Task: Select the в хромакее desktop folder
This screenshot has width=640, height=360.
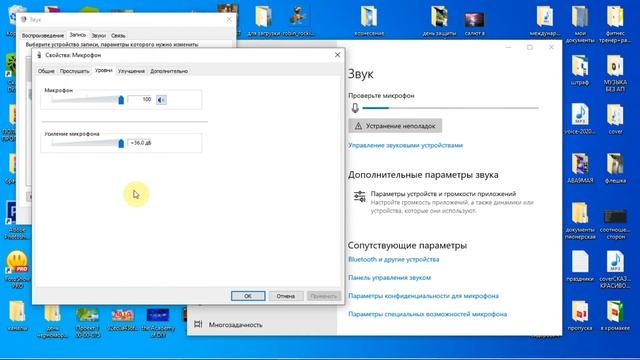Action: pyautogui.click(x=615, y=315)
